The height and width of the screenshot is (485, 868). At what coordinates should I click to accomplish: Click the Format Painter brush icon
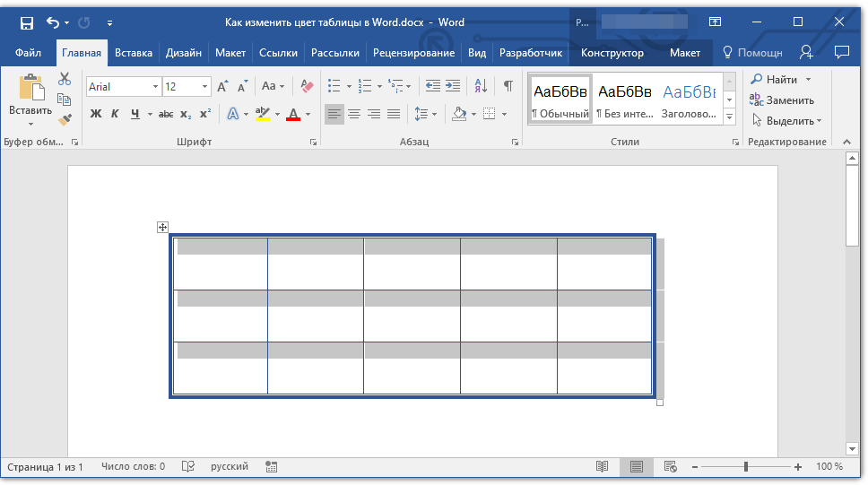coord(65,119)
